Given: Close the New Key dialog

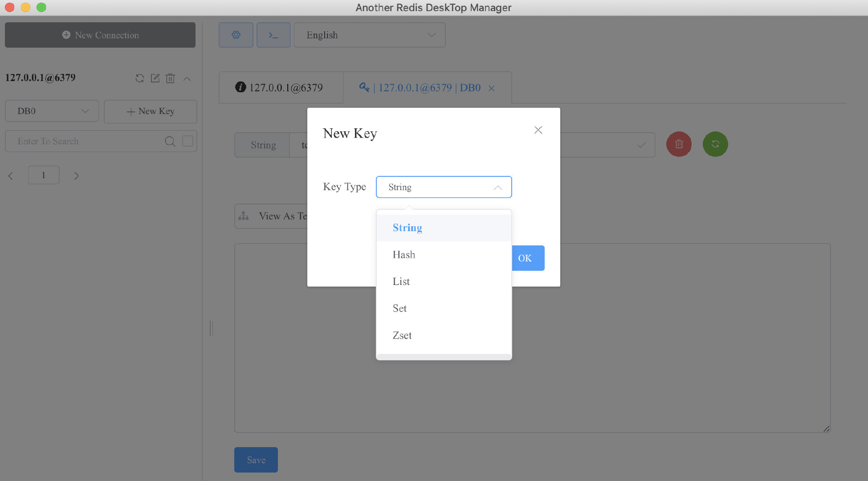Looking at the screenshot, I should (x=538, y=130).
